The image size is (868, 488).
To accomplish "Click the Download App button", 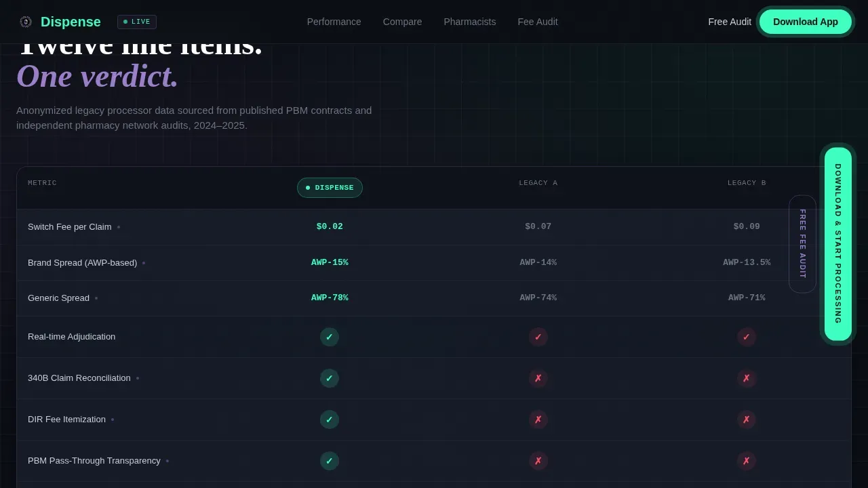I will click(x=806, y=22).
